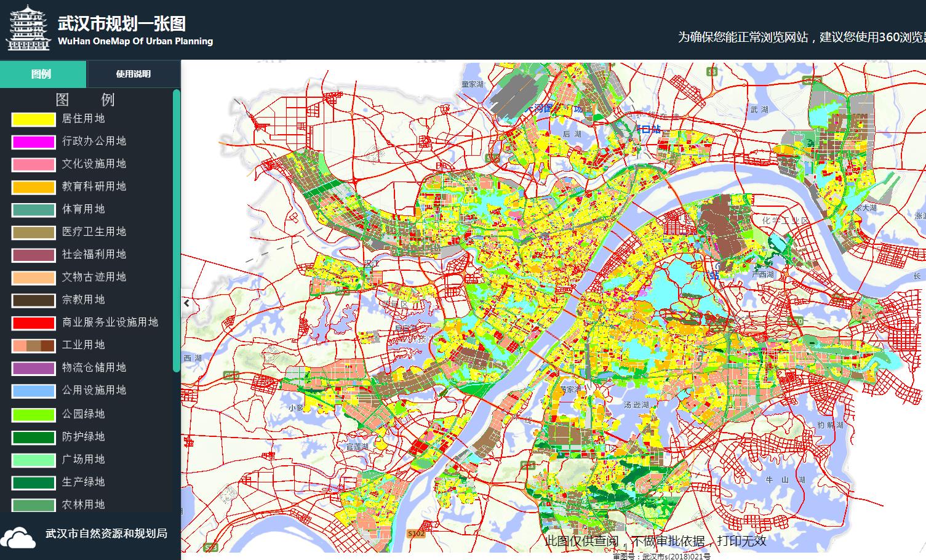Click the 武湖 label on map
926x560 pixels.
[759, 110]
